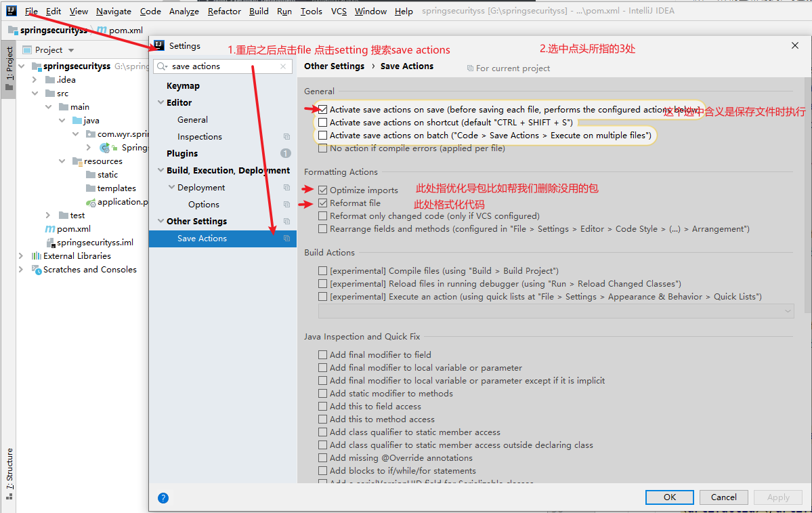Click the project-level icon beside Save Actions
The width and height of the screenshot is (812, 513).
coord(286,239)
